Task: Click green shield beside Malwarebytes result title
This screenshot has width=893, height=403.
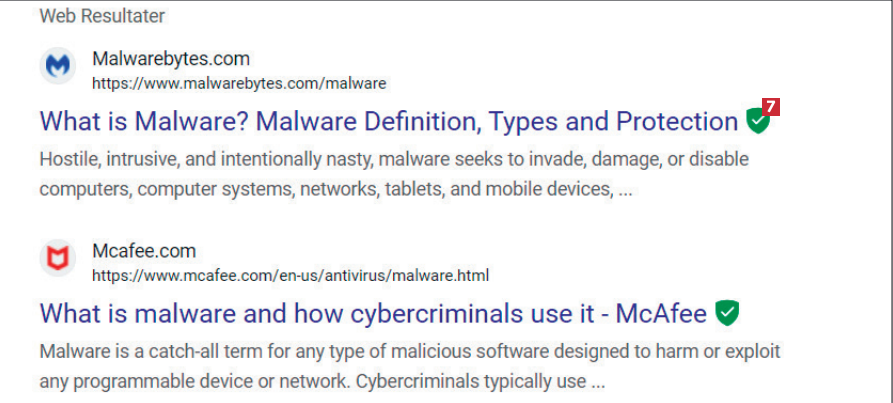Action: (757, 122)
